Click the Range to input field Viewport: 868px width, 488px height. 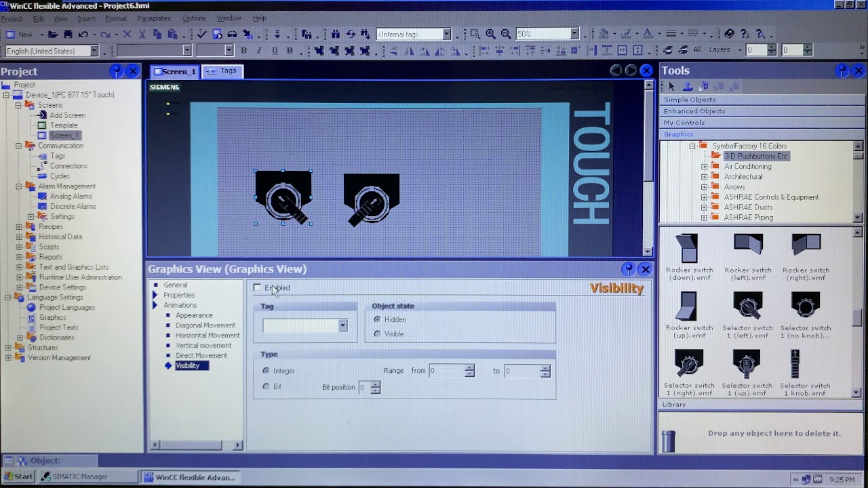tap(521, 371)
